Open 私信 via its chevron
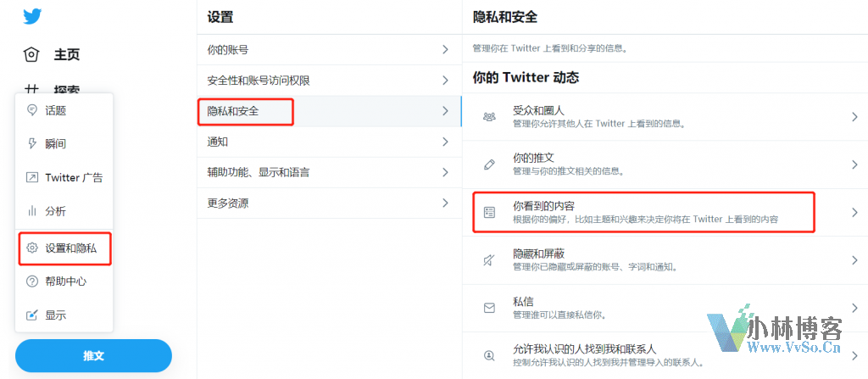This screenshot has height=379, width=868. coord(854,308)
